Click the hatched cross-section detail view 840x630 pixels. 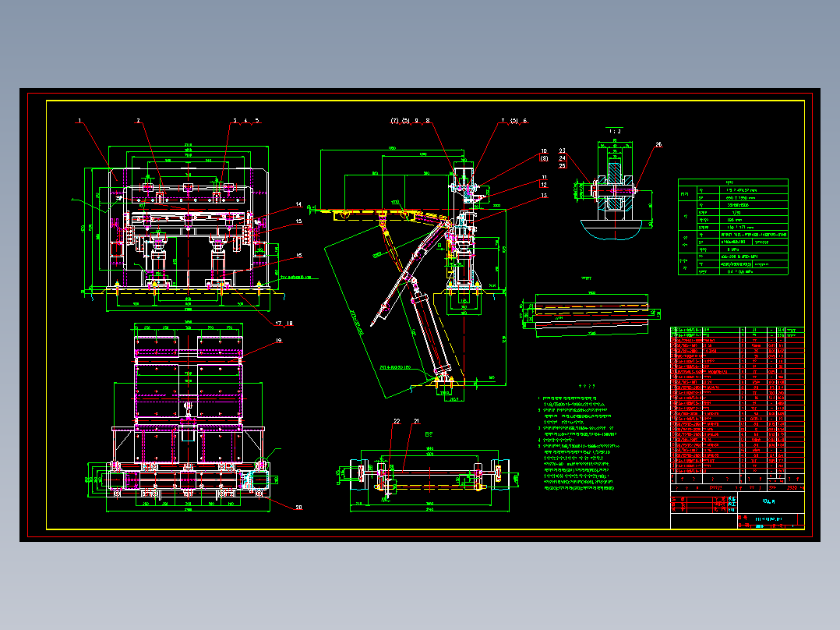pyautogui.click(x=615, y=190)
